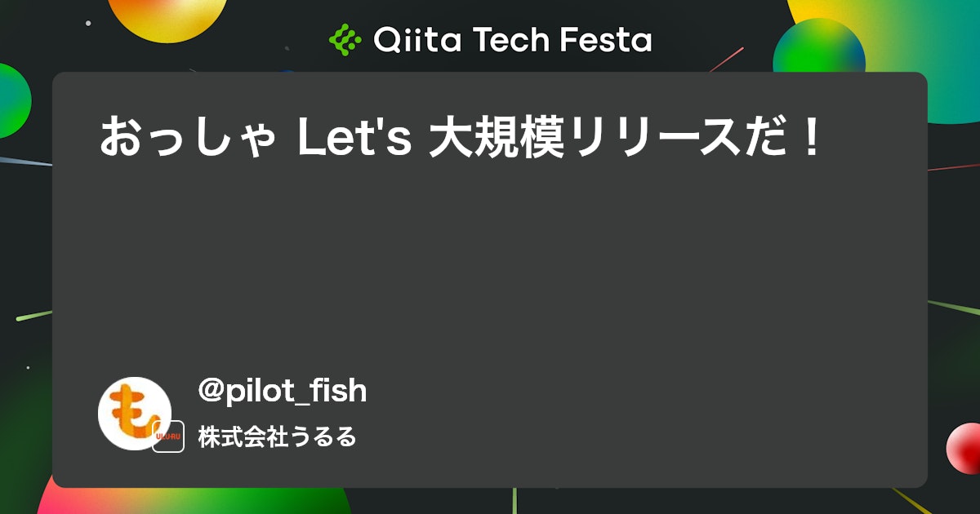Click the green streak line at left
Viewport: 980px width, 514px height.
pos(34,315)
